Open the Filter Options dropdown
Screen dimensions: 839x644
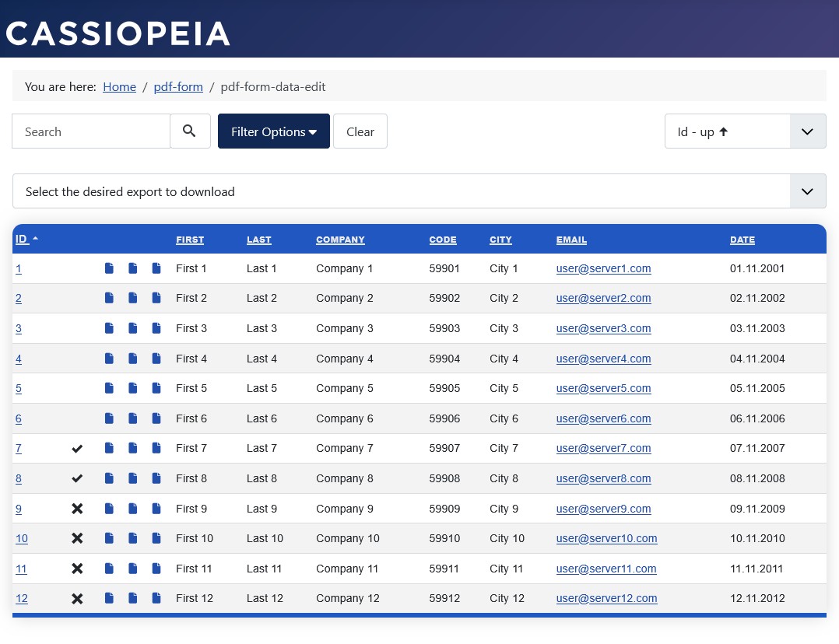[x=273, y=131]
